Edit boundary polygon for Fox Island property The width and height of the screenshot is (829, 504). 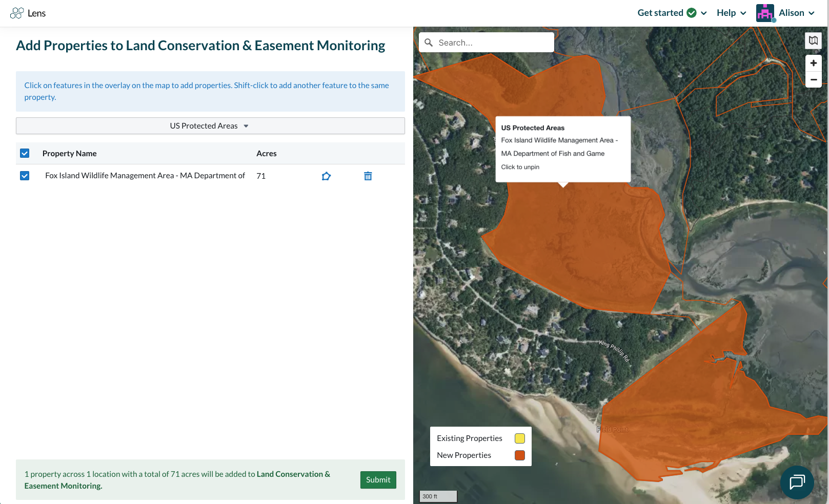pyautogui.click(x=326, y=176)
